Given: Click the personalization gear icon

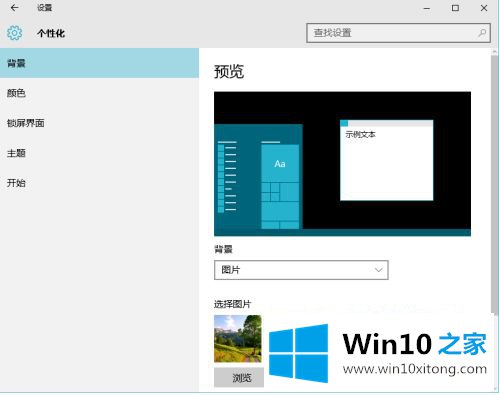Looking at the screenshot, I should (x=14, y=33).
